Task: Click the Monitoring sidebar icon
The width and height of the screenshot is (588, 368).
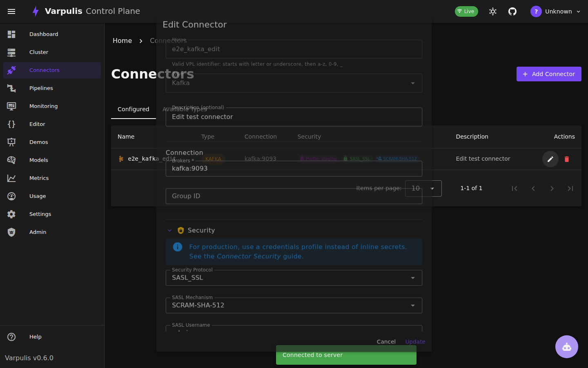Action: 11,106
